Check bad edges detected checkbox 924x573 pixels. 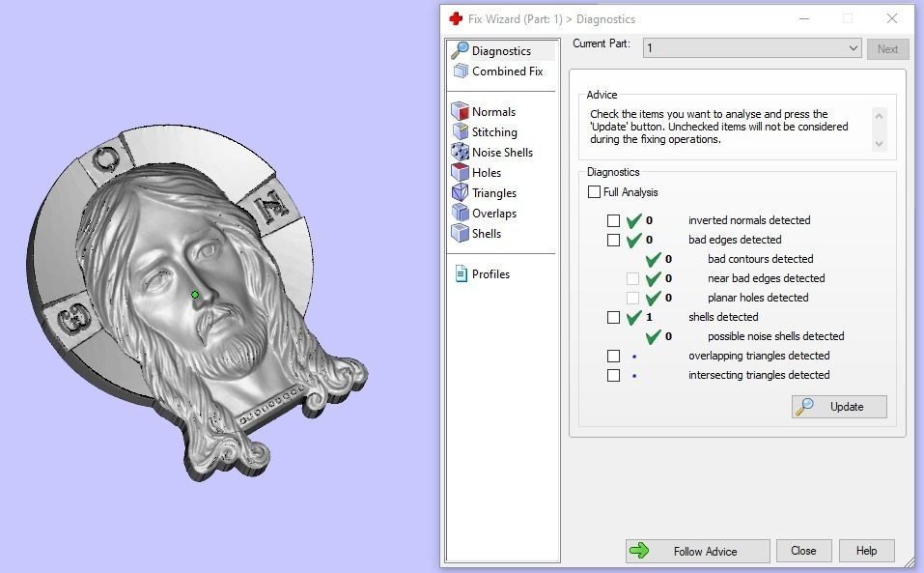coord(613,240)
